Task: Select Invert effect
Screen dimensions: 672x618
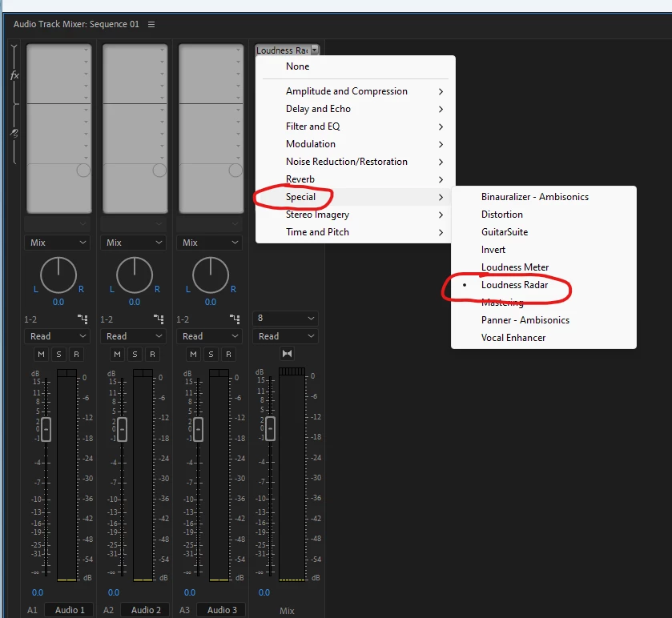Action: pyautogui.click(x=543, y=250)
